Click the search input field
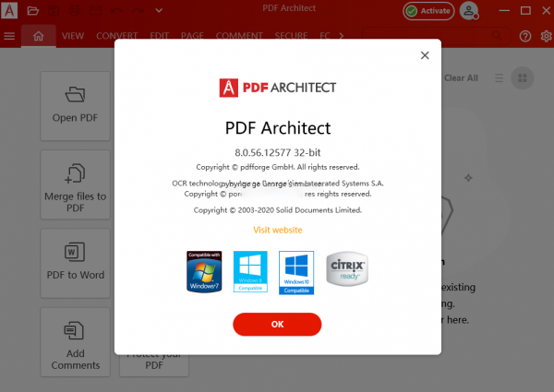 (x=436, y=36)
